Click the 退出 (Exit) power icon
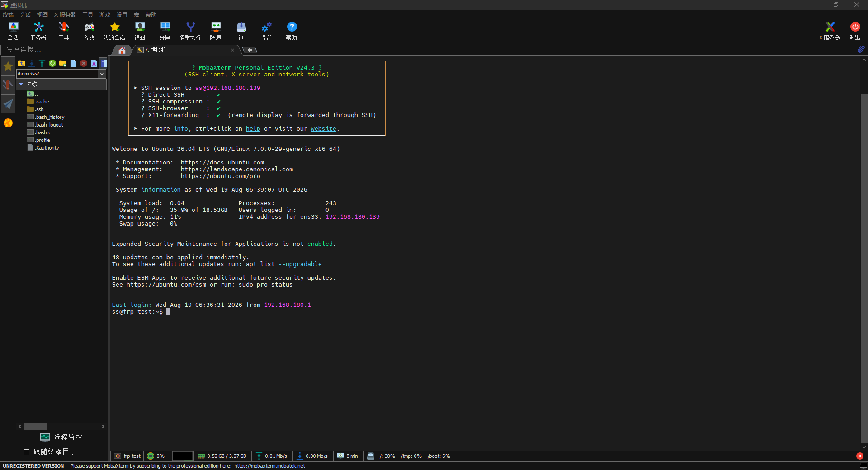Screen dimensions: 868x470 coord(855,31)
